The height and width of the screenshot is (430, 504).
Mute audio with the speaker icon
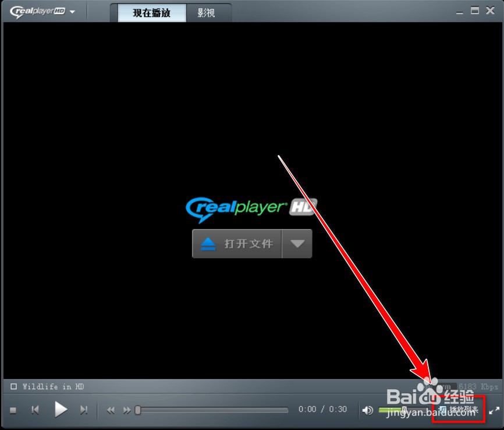point(367,410)
